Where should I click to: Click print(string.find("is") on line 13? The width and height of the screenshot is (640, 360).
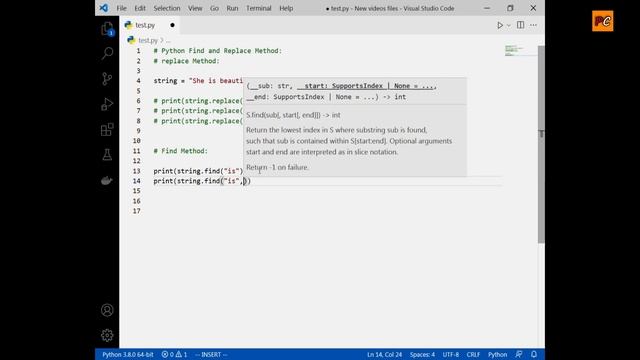click(198, 171)
